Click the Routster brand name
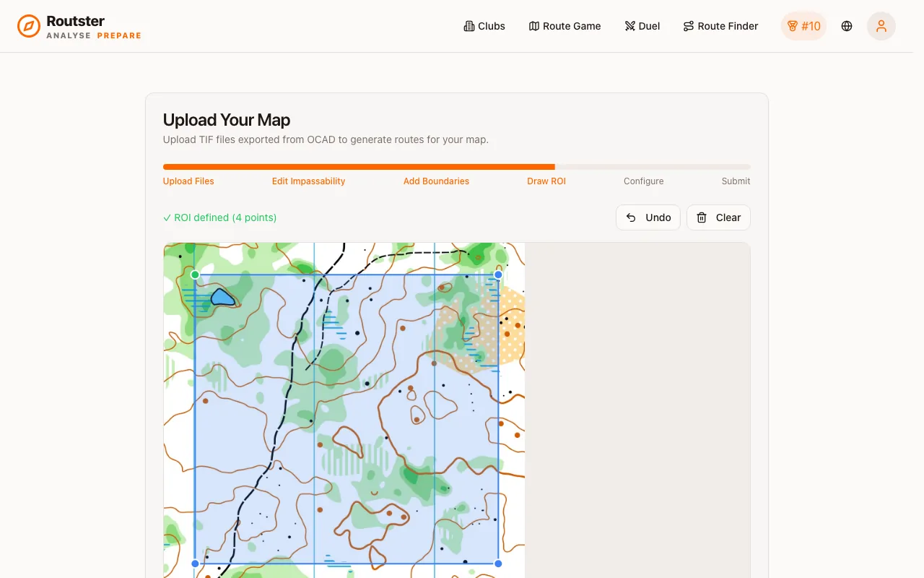924x578 pixels. coord(75,21)
